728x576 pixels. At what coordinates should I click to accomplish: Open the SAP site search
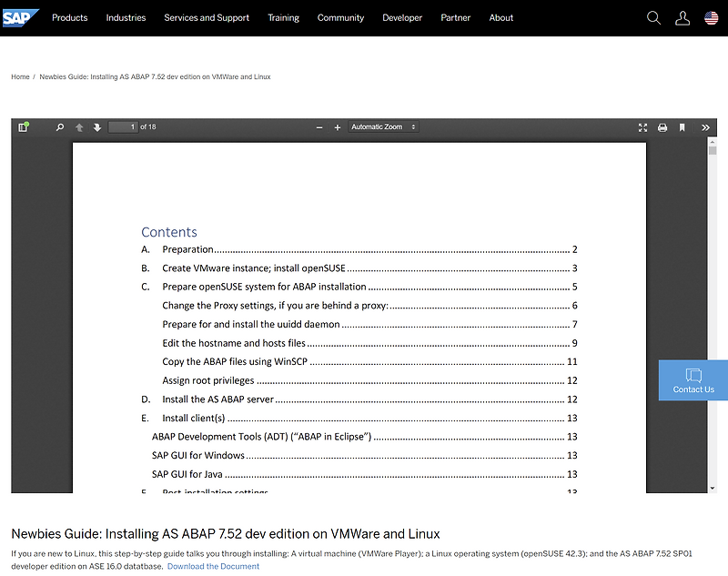pyautogui.click(x=653, y=17)
